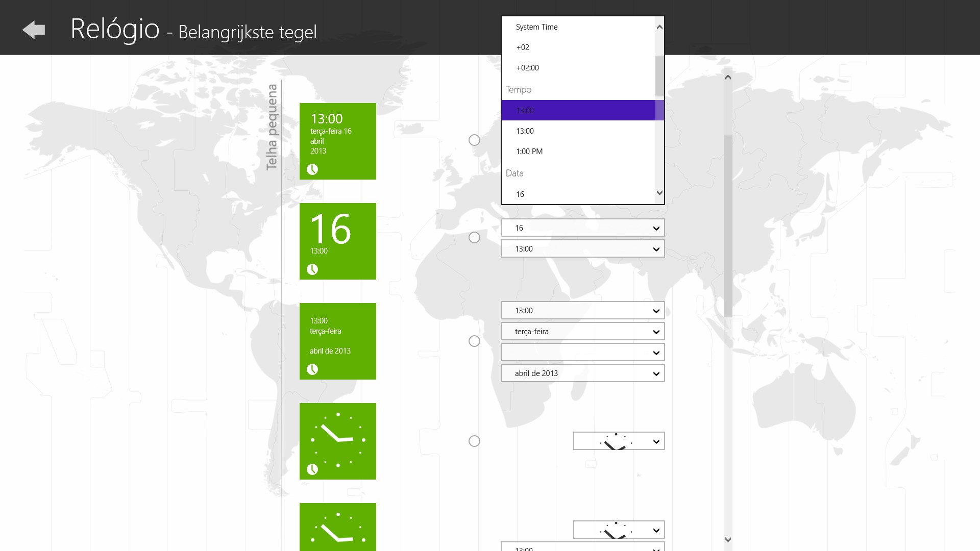980x551 pixels.
Task: Click clock icon on 'abril de 2013' tile
Action: pyautogui.click(x=312, y=369)
